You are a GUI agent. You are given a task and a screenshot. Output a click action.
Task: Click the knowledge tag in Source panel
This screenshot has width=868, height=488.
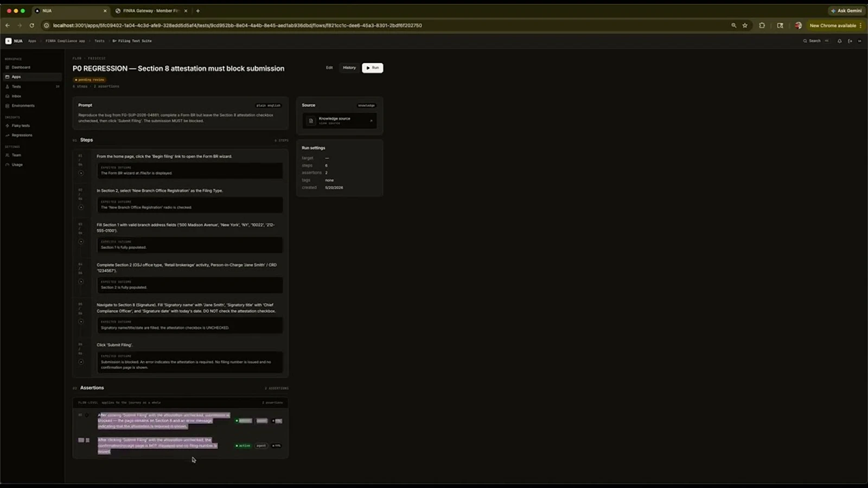coord(366,105)
